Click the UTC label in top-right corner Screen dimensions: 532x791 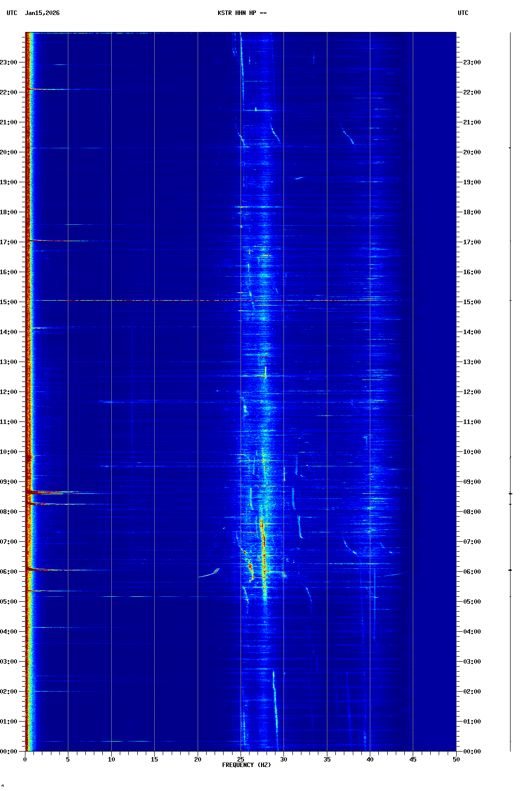coord(463,13)
